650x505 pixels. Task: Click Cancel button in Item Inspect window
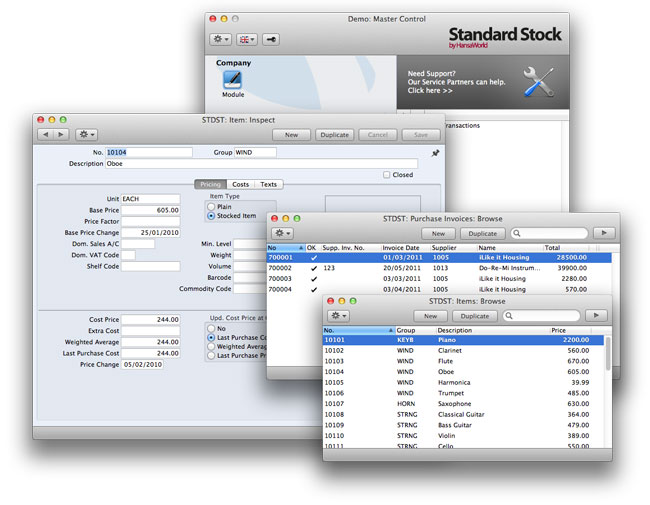[x=378, y=135]
